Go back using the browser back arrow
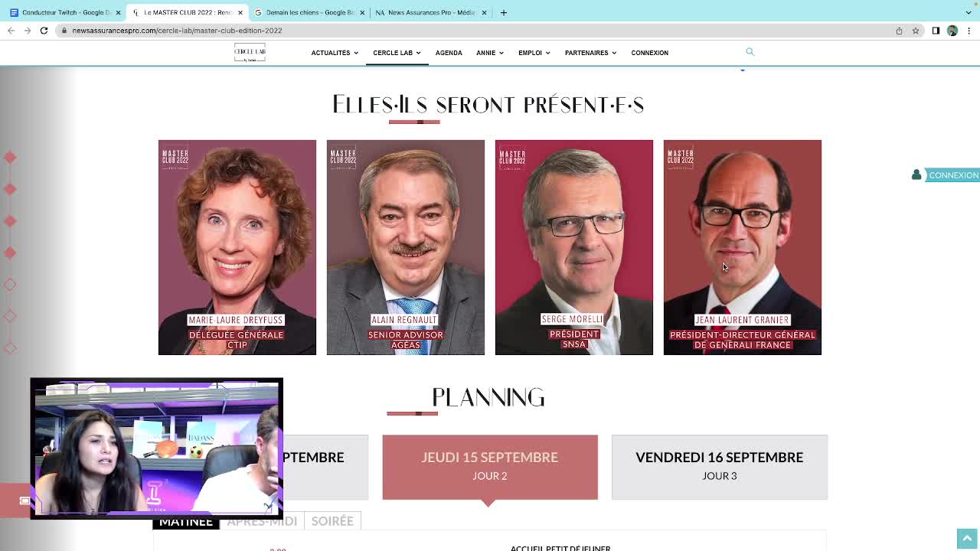Screen dimensions: 980x551 [x=11, y=31]
